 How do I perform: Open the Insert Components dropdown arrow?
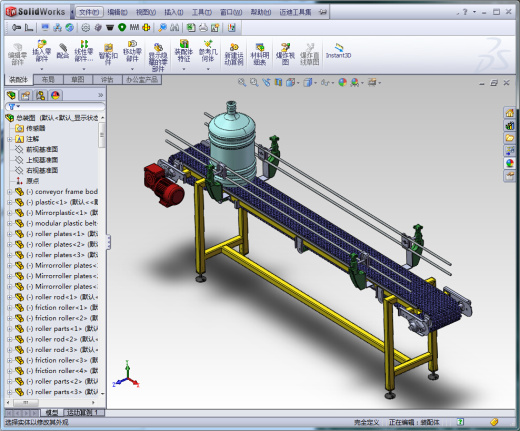(x=42, y=69)
